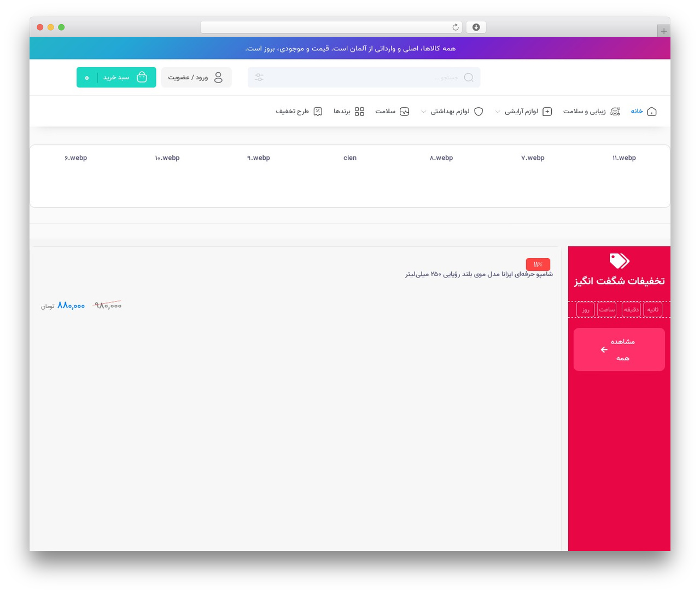Click the search magnifier icon
Screen dimensions: 700x593
click(469, 78)
